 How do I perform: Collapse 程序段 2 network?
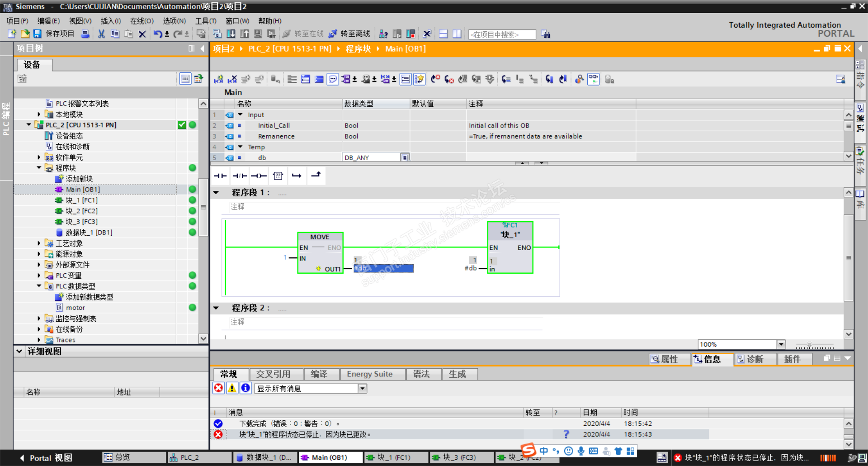[x=216, y=308]
